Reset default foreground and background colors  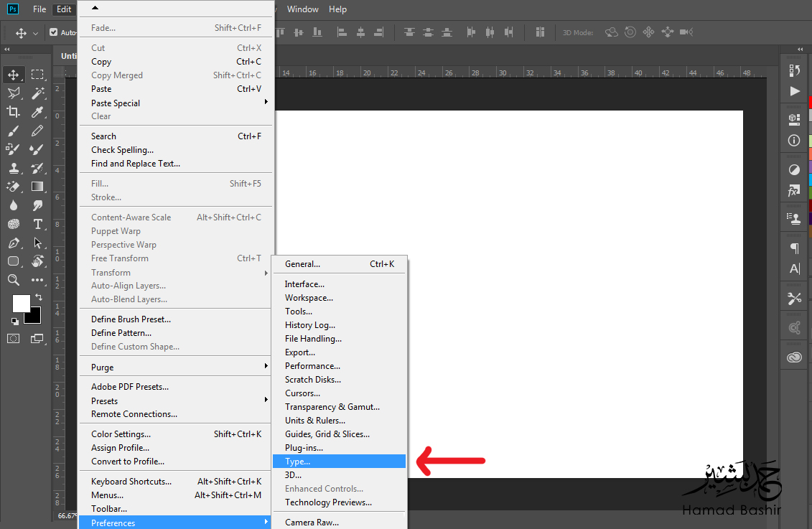pyautogui.click(x=14, y=322)
